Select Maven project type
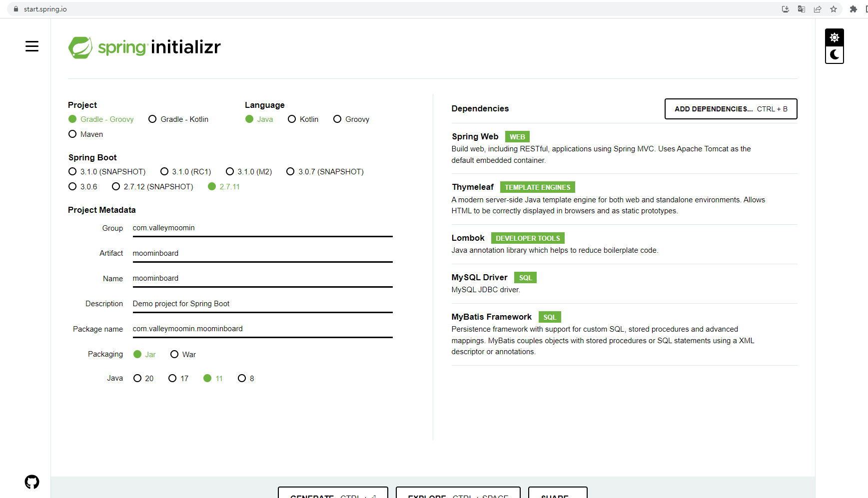The width and height of the screenshot is (868, 498). click(x=85, y=134)
